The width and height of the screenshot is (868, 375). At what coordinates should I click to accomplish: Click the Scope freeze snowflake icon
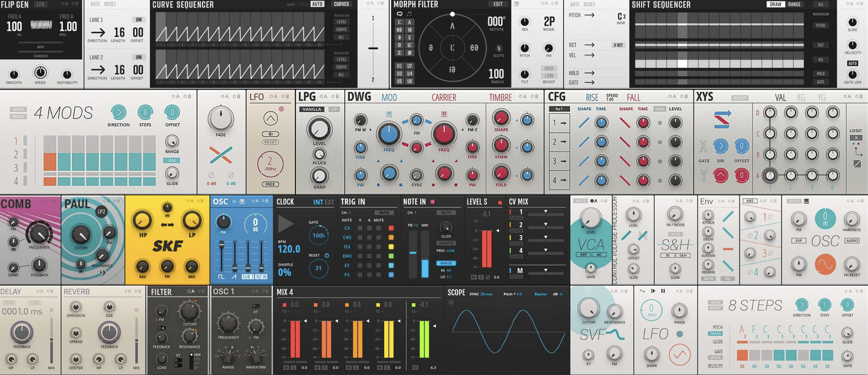pyautogui.click(x=451, y=302)
